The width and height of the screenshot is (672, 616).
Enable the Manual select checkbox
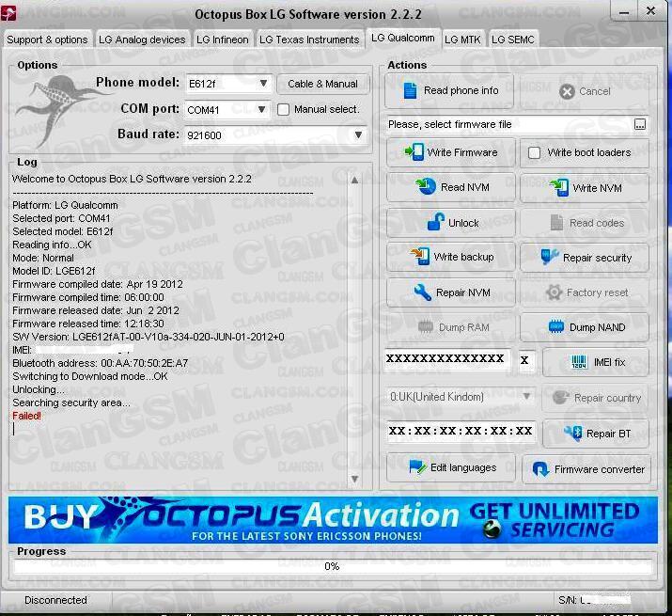[x=284, y=110]
